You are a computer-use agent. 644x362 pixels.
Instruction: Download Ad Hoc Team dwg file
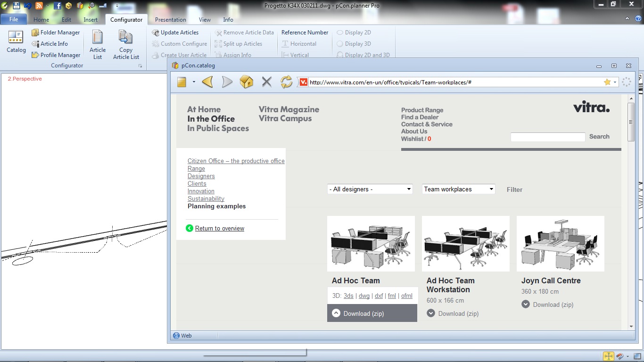364,296
